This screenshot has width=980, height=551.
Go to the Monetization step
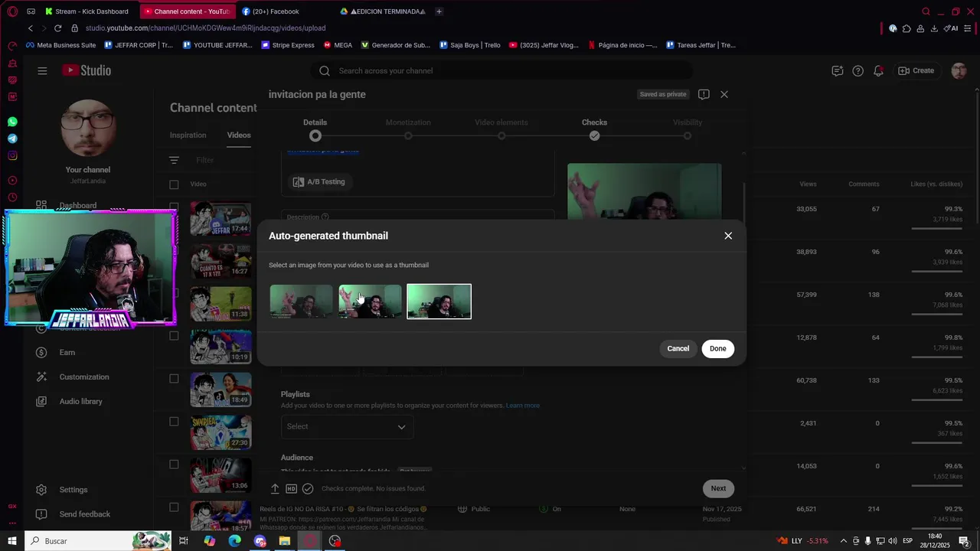point(408,129)
